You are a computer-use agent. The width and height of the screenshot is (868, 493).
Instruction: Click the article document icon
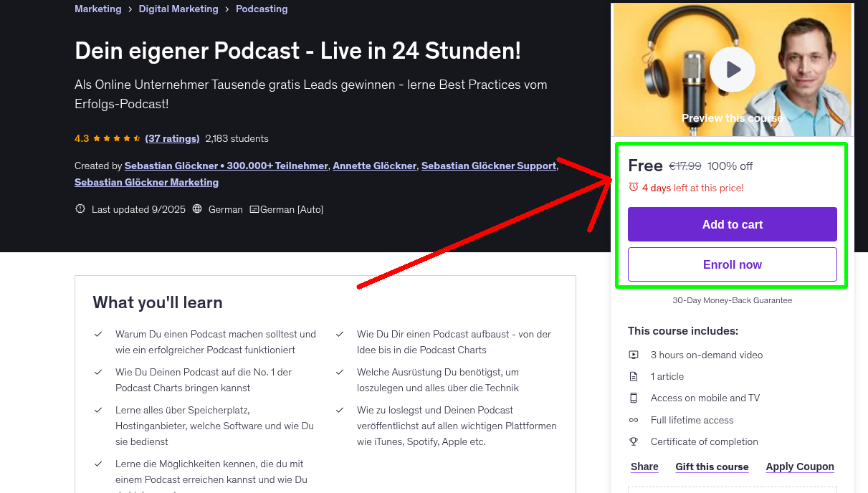[634, 375]
